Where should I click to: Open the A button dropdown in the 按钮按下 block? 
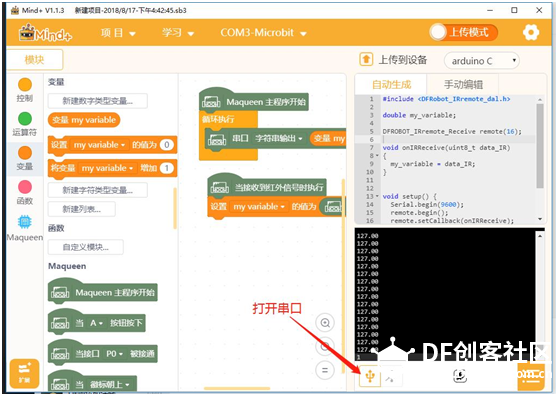[96, 323]
